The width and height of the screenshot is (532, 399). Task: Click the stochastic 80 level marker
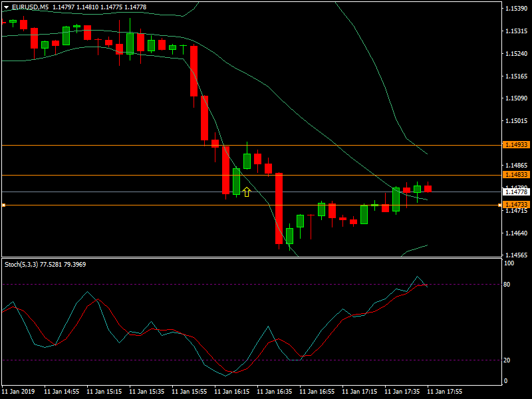[x=507, y=285]
